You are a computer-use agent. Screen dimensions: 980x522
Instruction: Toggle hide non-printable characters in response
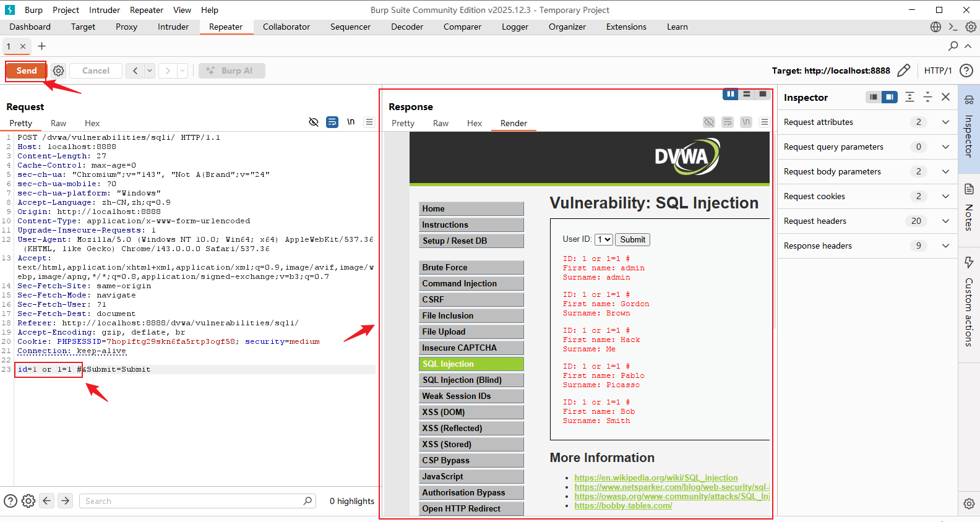[x=709, y=122]
